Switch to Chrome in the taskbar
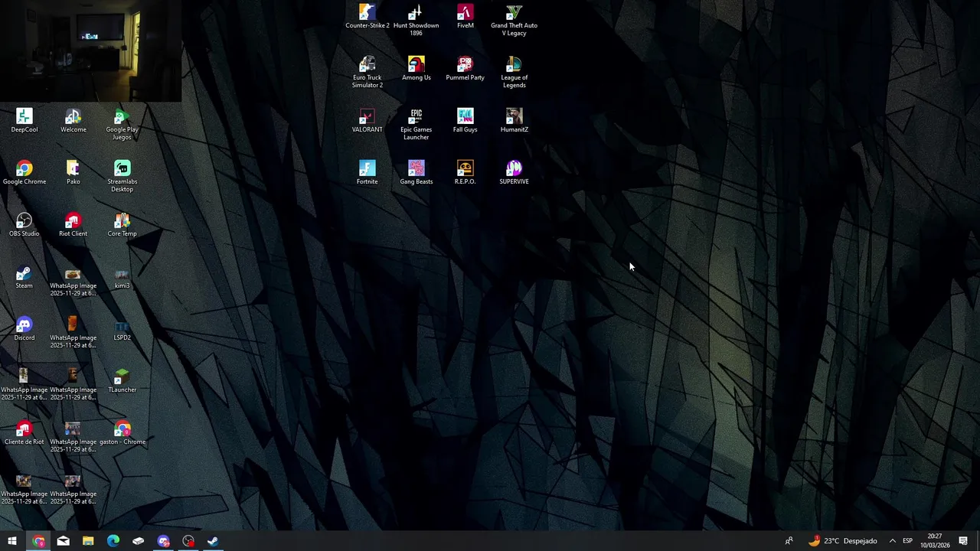Screen dimensions: 980x551 pos(38,541)
